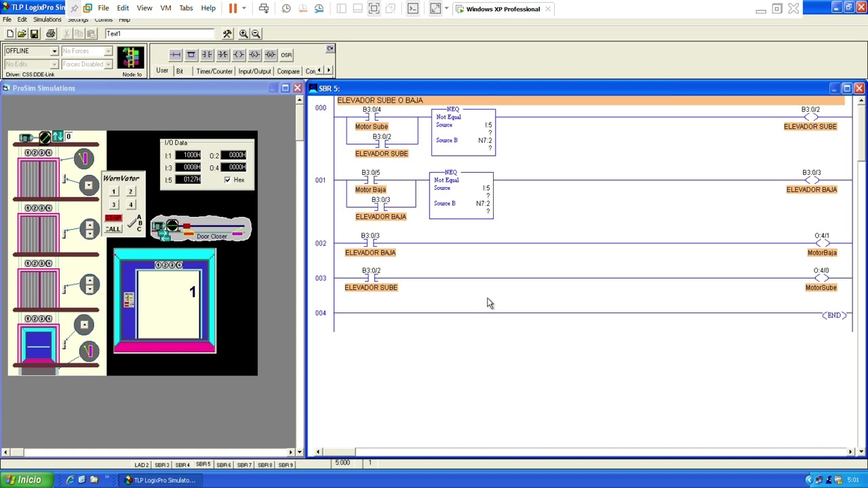The width and height of the screenshot is (868, 488).
Task: Open the Tabs menu in VMware
Action: point(186,8)
